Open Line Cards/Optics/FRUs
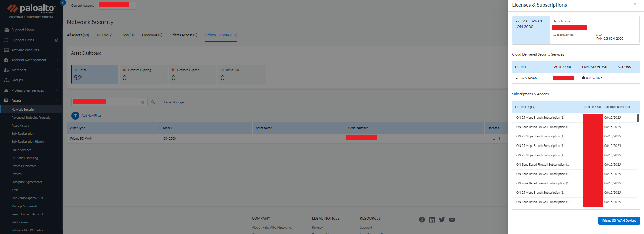Viewport: 644px width, 234px height. point(27,198)
